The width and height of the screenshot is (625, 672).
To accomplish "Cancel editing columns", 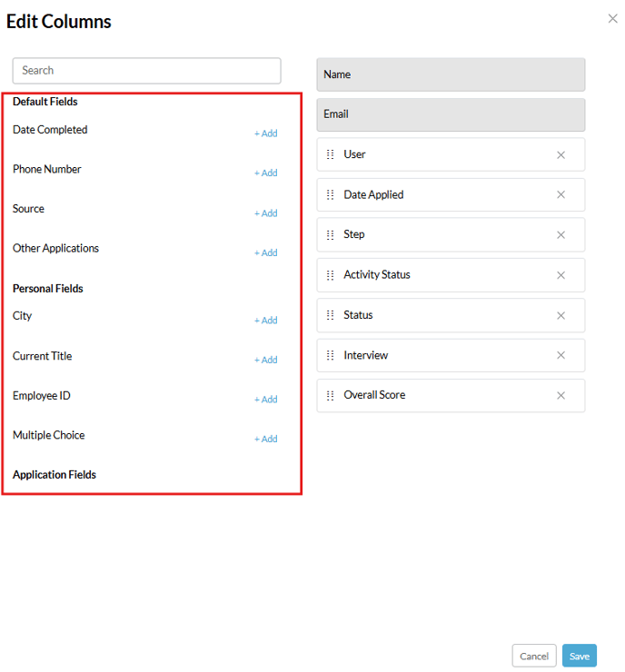I will [533, 656].
